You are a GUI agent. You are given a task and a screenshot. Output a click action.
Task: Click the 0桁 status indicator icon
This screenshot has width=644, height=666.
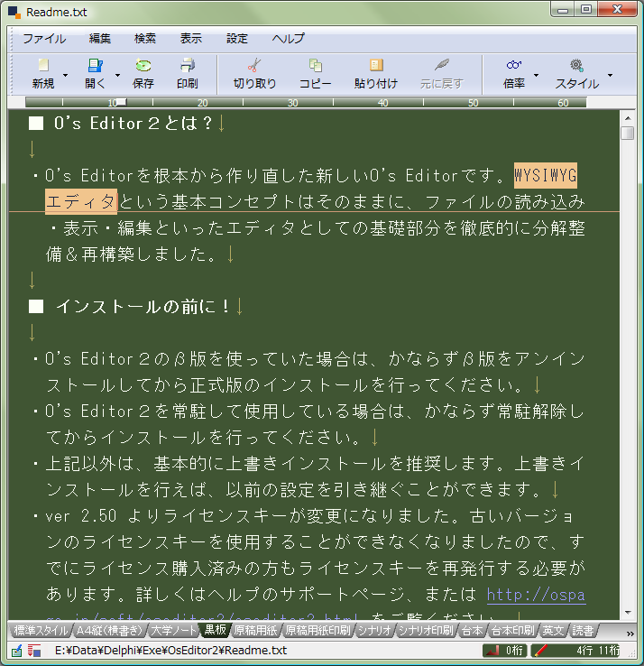[x=492, y=651]
